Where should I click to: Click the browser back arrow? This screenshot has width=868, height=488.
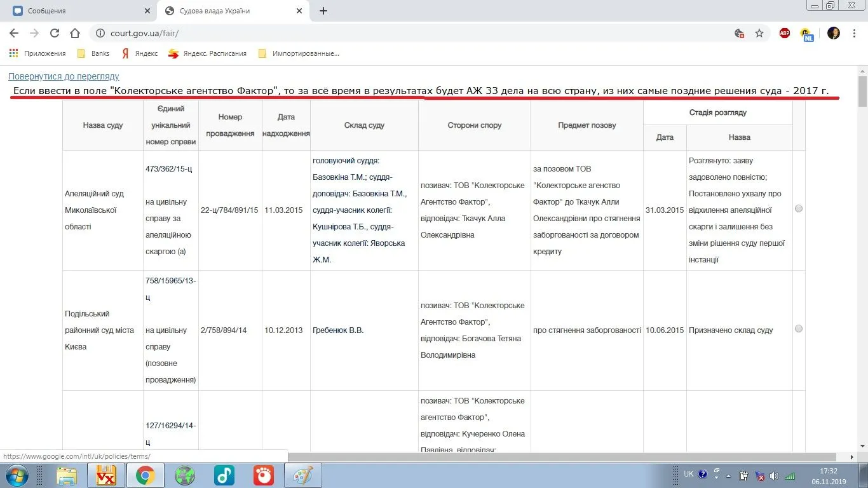pyautogui.click(x=14, y=33)
